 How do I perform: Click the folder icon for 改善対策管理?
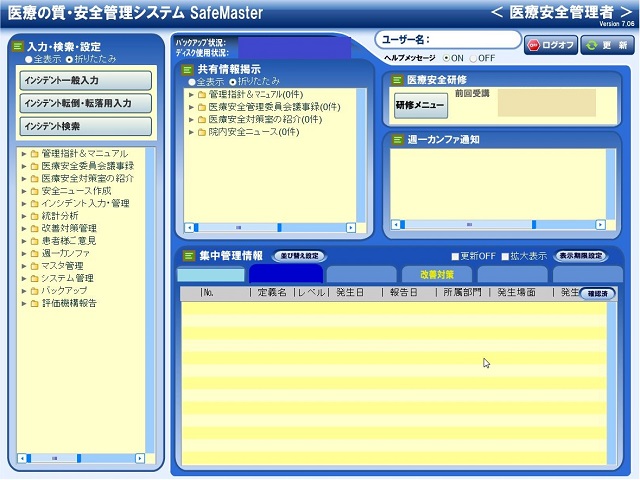click(x=35, y=229)
